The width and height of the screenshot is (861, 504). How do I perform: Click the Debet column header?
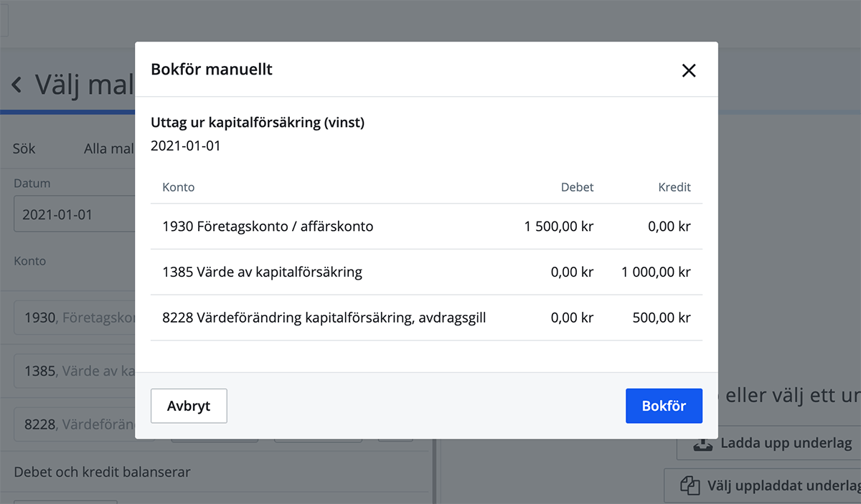coord(578,187)
